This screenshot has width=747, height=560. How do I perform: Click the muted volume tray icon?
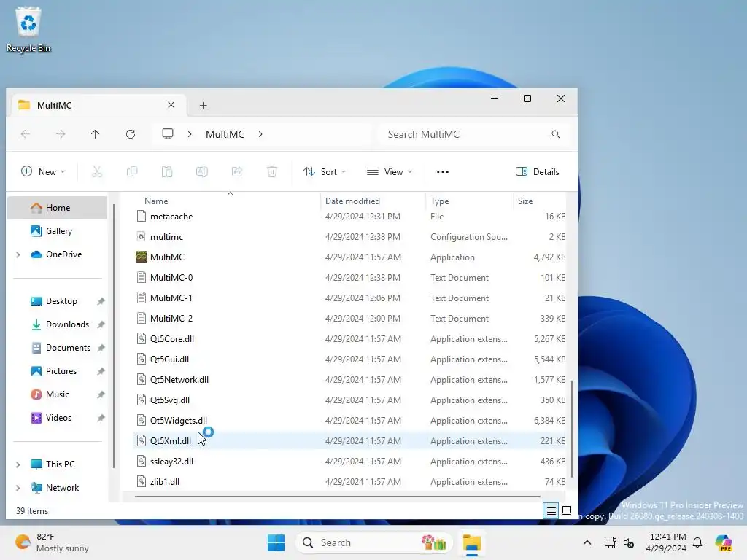[x=629, y=542]
